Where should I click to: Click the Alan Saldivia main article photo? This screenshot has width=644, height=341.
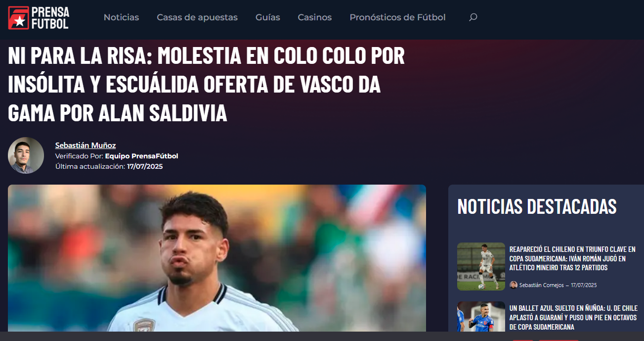click(x=217, y=258)
